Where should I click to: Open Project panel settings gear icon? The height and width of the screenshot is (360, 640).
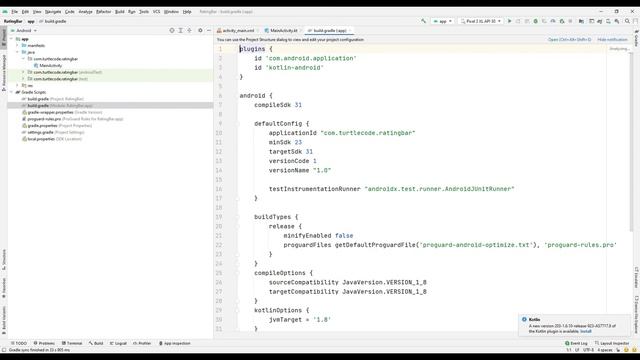point(200,30)
